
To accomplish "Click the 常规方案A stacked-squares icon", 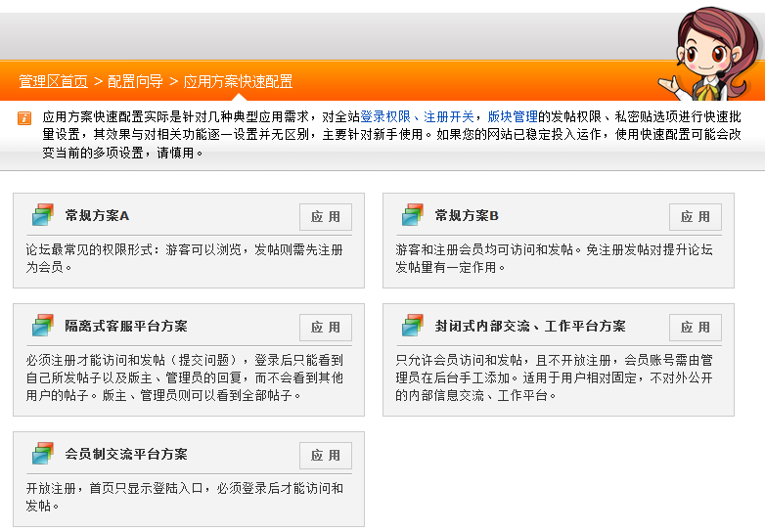I will (42, 214).
